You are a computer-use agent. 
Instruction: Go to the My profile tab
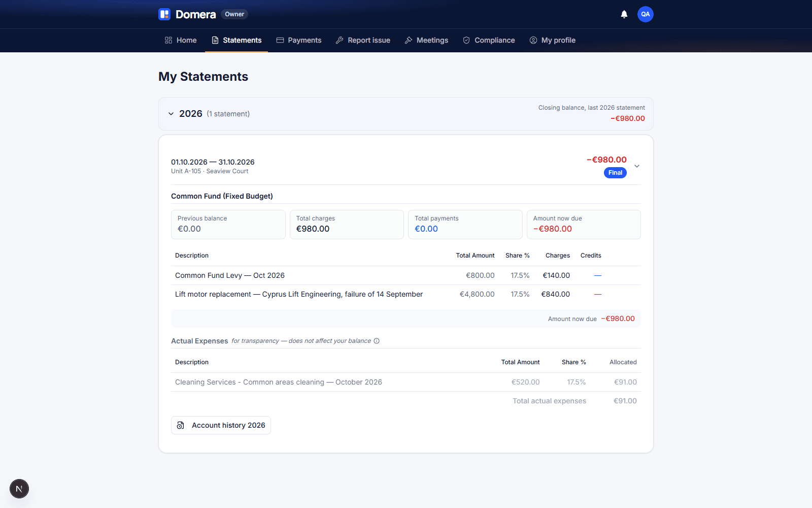tap(553, 40)
